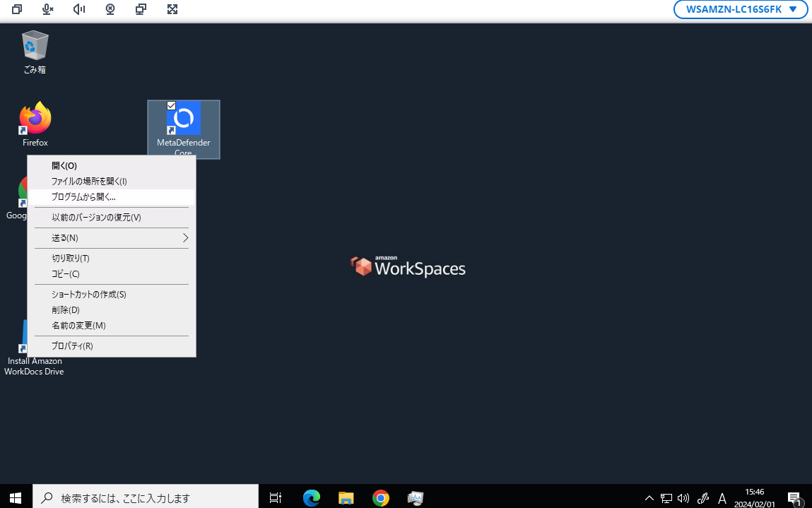Screen dimensions: 812x508
Task: Open the Windows Start button
Action: click(x=15, y=497)
